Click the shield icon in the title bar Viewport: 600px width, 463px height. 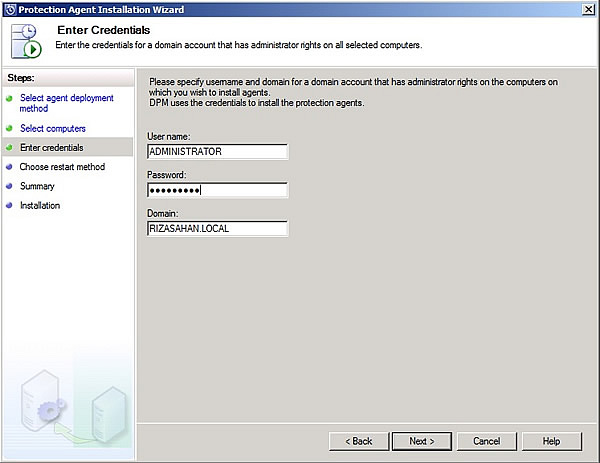[x=10, y=9]
